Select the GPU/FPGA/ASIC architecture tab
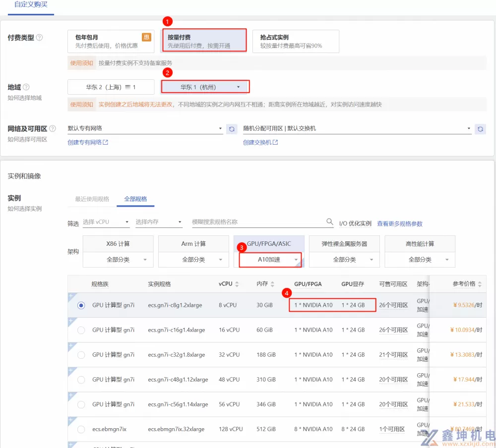This screenshot has width=496, height=448. tap(269, 244)
